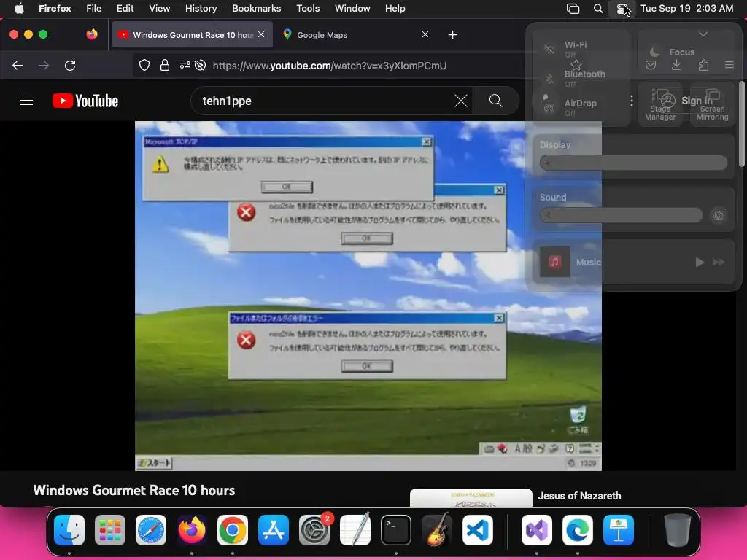Screen dimensions: 747x560
Task: Open the Window menu
Action: (x=352, y=9)
